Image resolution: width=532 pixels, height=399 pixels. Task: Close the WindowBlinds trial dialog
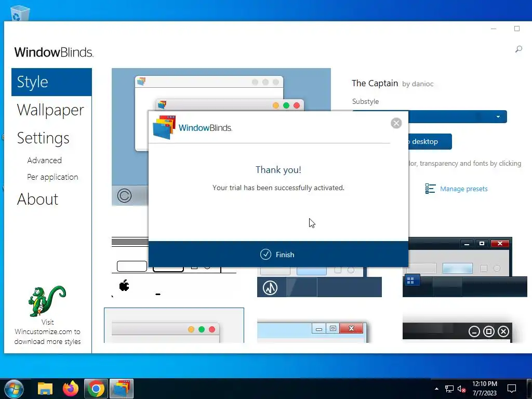tap(396, 123)
